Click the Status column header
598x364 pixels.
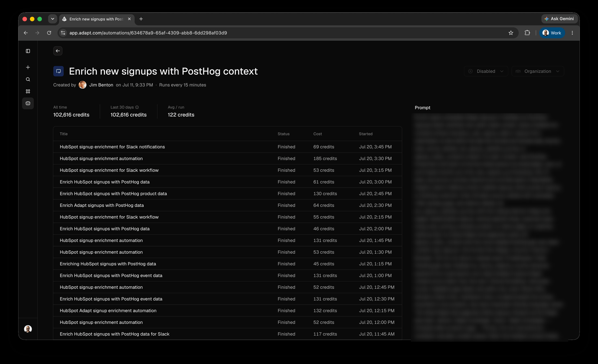coord(283,134)
